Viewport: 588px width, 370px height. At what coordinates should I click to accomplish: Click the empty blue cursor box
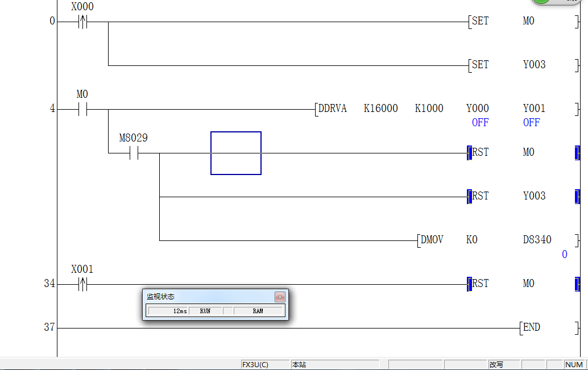pos(236,153)
